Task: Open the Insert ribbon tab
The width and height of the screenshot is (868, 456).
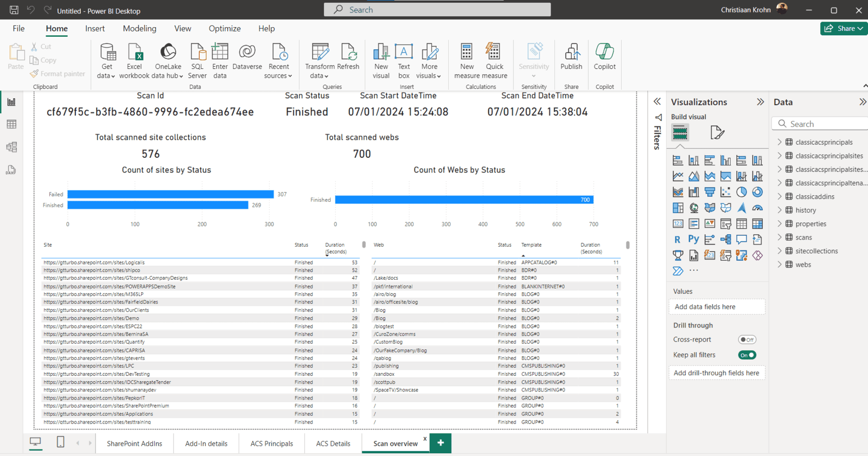Action: coord(95,29)
